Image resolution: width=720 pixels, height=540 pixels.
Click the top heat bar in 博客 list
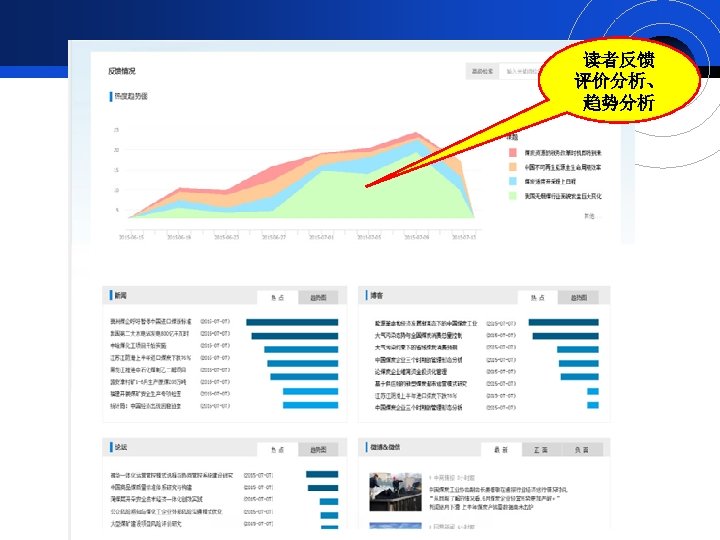click(563, 322)
